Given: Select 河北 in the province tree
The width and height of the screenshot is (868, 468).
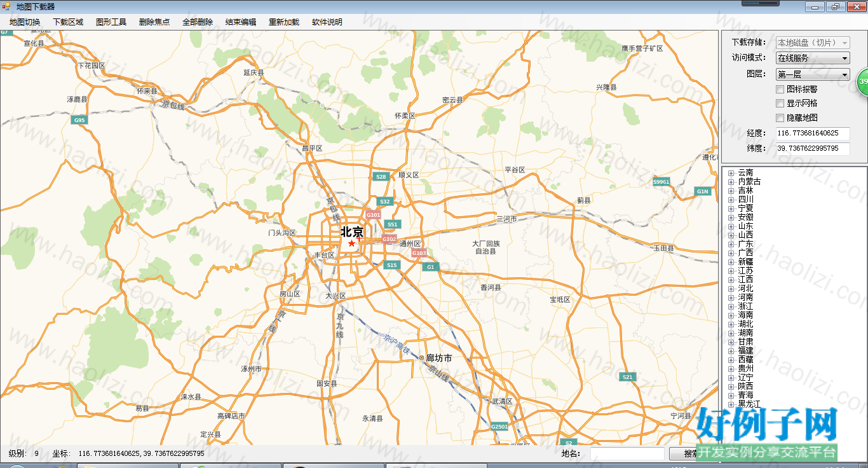Looking at the screenshot, I should (745, 289).
